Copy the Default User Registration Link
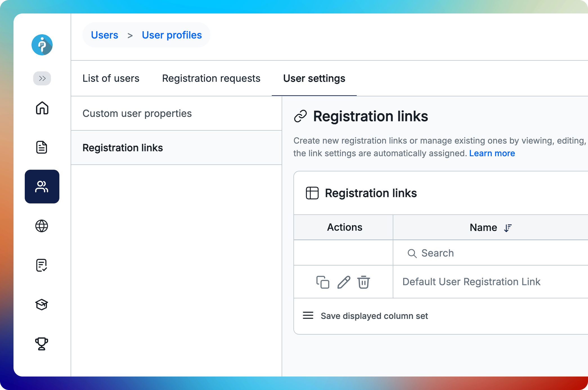This screenshot has width=588, height=390. [x=323, y=282]
